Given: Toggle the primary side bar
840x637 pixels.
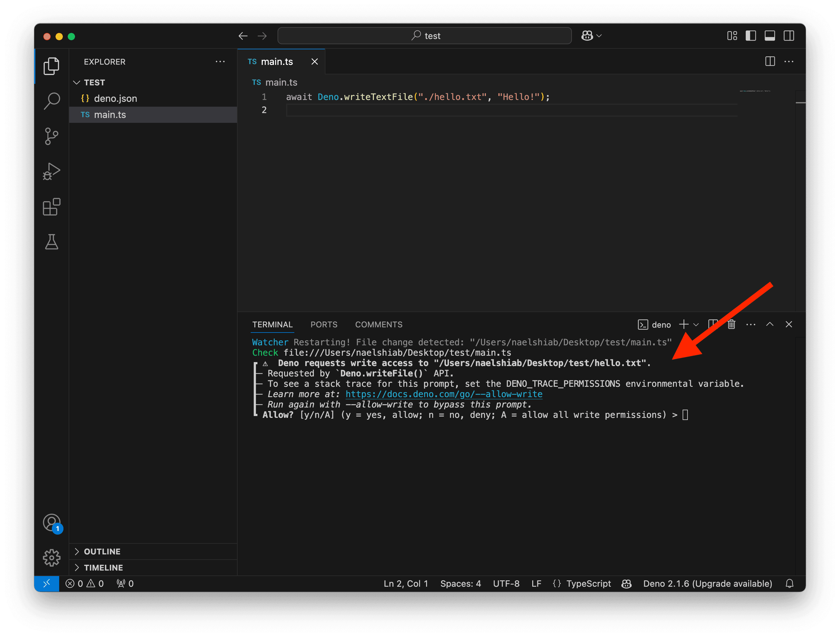Looking at the screenshot, I should (751, 36).
